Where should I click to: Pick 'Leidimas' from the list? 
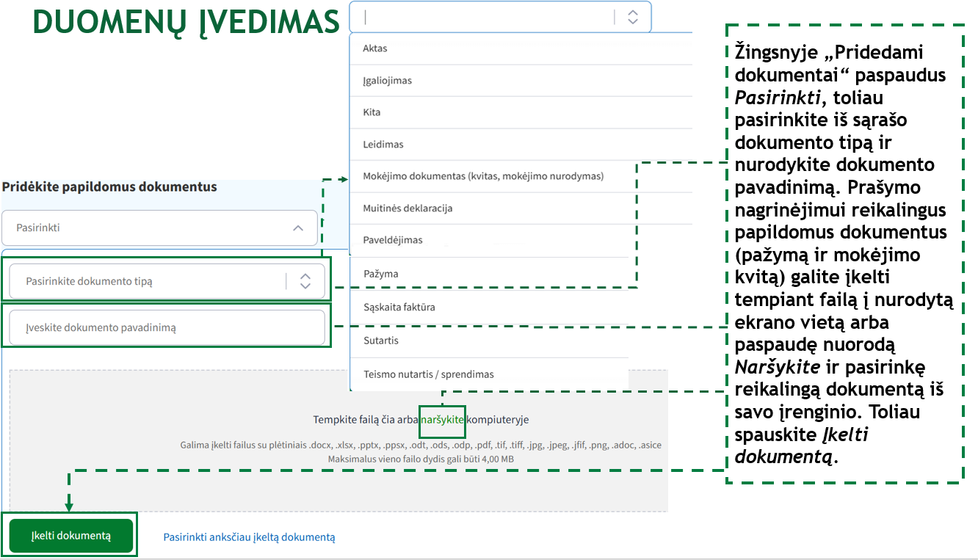(x=383, y=145)
